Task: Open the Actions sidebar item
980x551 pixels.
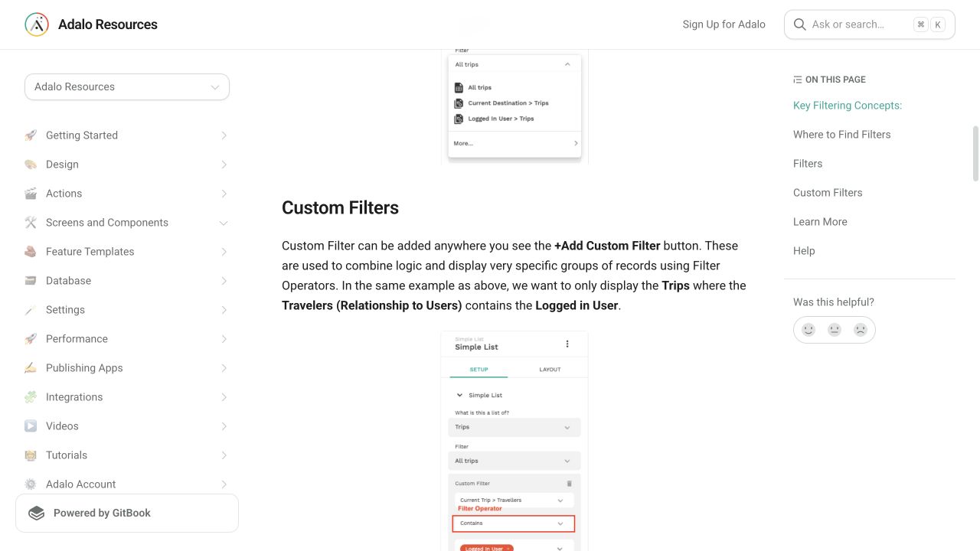Action: pos(127,194)
